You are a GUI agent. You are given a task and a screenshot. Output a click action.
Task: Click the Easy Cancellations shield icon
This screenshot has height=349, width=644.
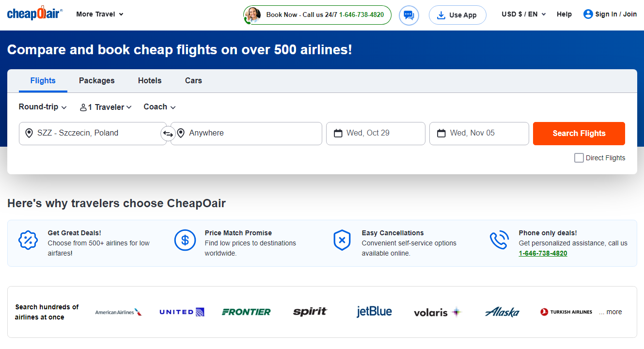[x=342, y=240]
